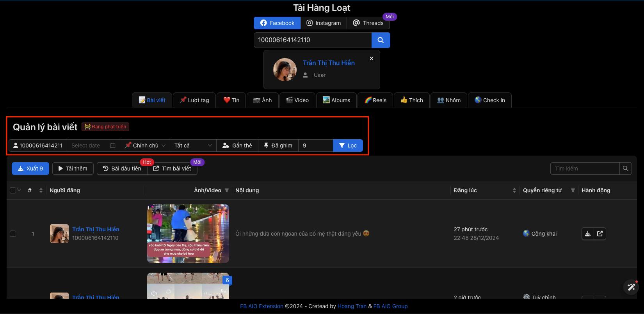The height and width of the screenshot is (314, 644).
Task: Close the Trần Thị Thu Hiền profile card
Action: [372, 59]
